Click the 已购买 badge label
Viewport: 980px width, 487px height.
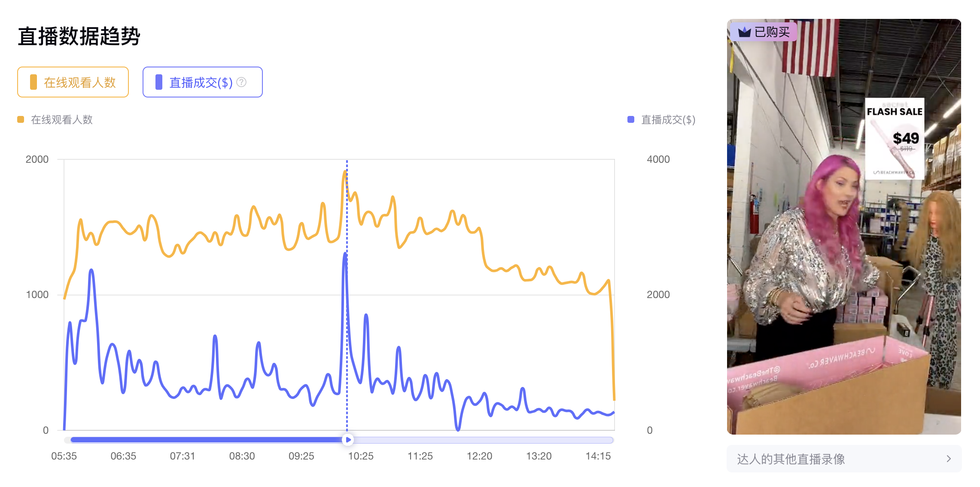(x=772, y=32)
